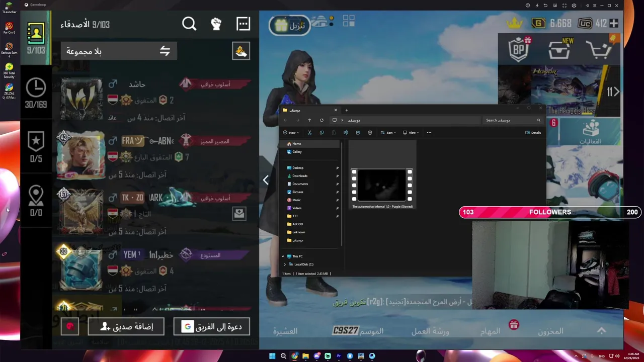The height and width of the screenshot is (362, 644).
Task: Open the nearby location pin tab 0/0
Action: click(36, 201)
